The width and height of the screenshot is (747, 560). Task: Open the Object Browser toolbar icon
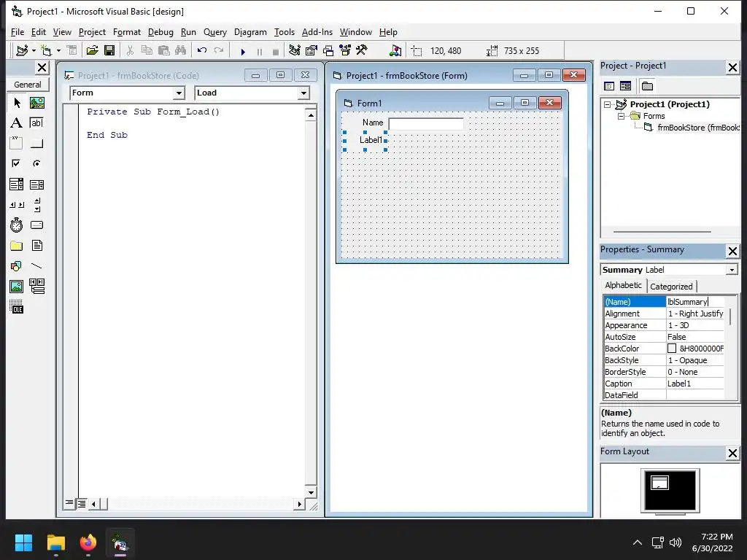[345, 50]
